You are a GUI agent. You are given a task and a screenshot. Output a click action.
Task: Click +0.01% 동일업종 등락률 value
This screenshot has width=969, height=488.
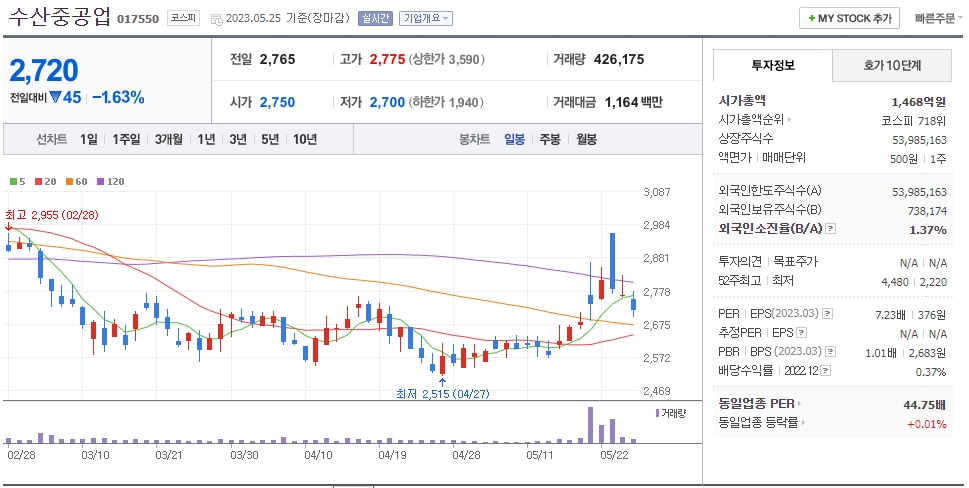click(x=926, y=424)
